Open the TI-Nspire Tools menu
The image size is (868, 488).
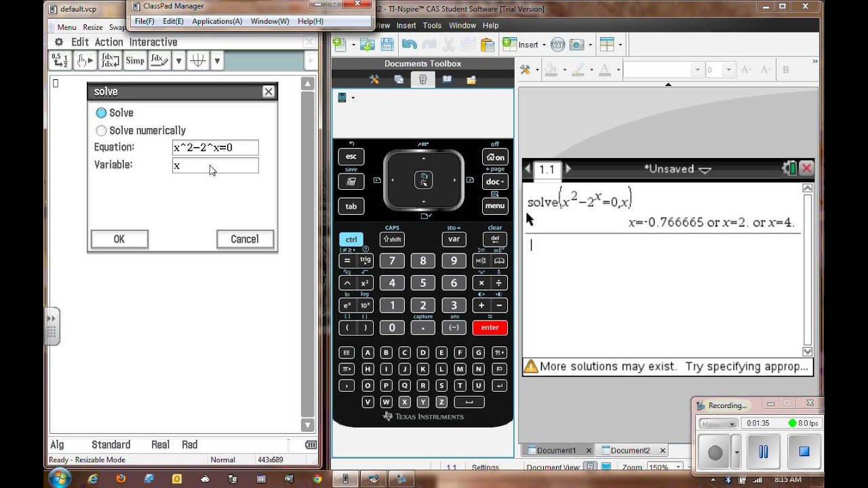pyautogui.click(x=432, y=25)
